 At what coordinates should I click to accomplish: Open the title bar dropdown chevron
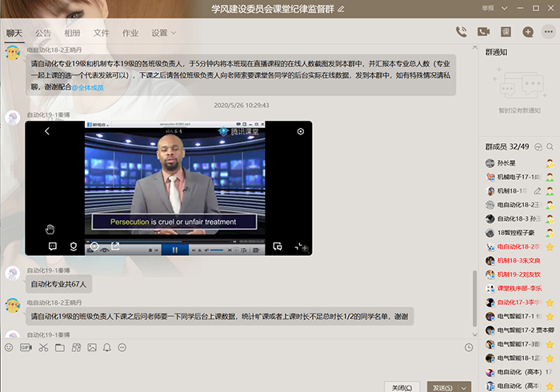coord(504,8)
